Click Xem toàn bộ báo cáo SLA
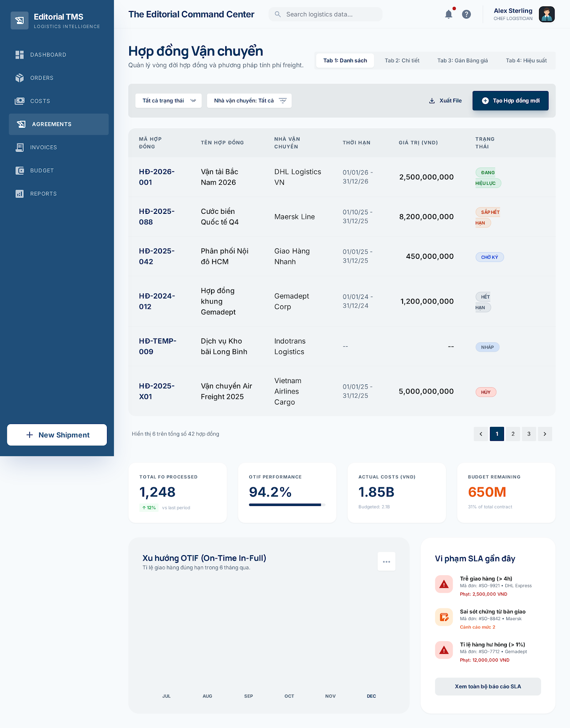The image size is (570, 728). point(488,687)
